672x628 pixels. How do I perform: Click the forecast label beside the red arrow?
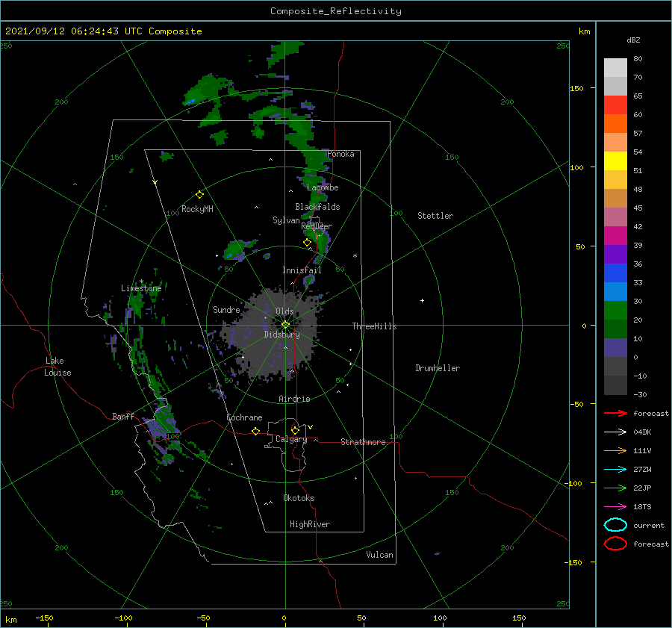point(651,413)
